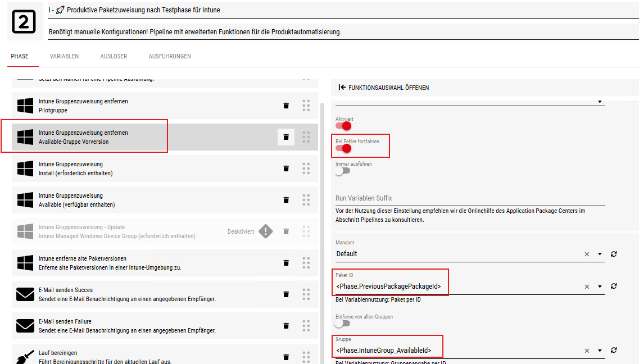Click drag handle of Available (verfügbar enthalten) step

pos(306,200)
